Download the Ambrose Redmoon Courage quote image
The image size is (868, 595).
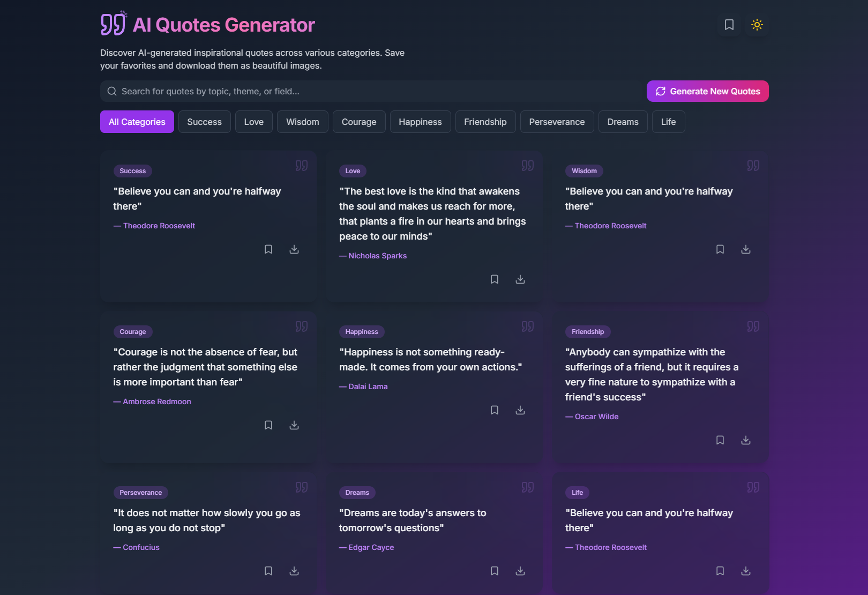[294, 425]
